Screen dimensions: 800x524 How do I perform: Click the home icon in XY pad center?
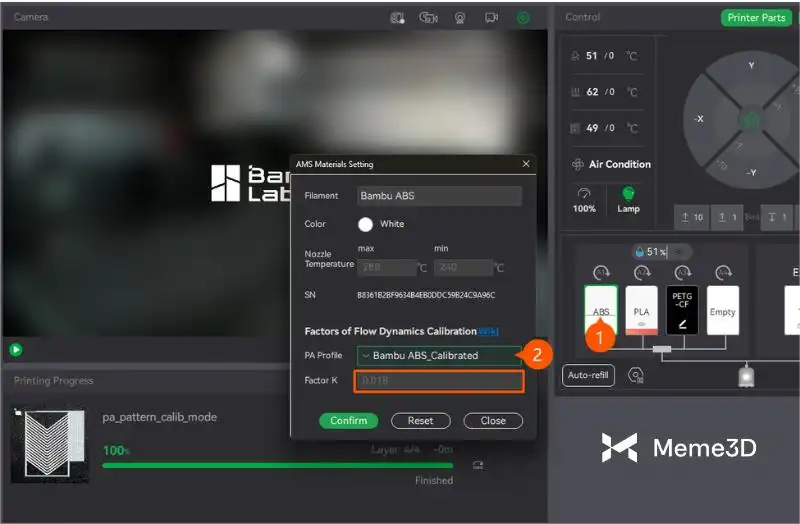pyautogui.click(x=752, y=119)
